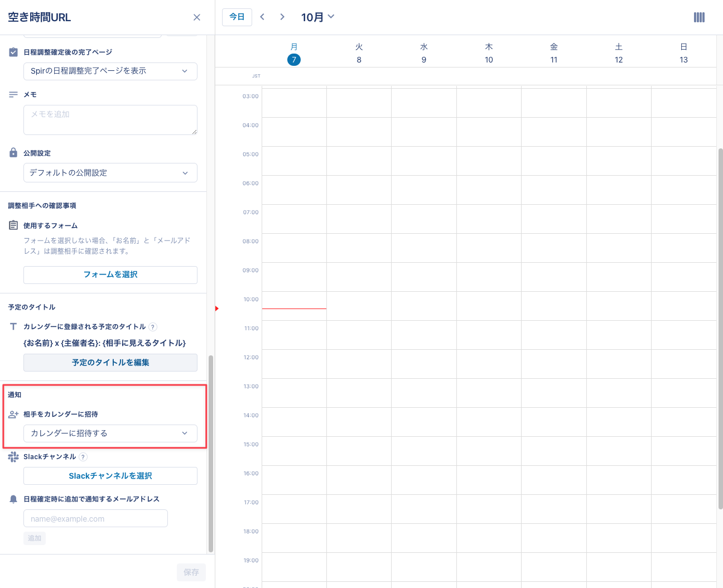Click the calendar view switcher icon
723x588 pixels.
tap(699, 17)
